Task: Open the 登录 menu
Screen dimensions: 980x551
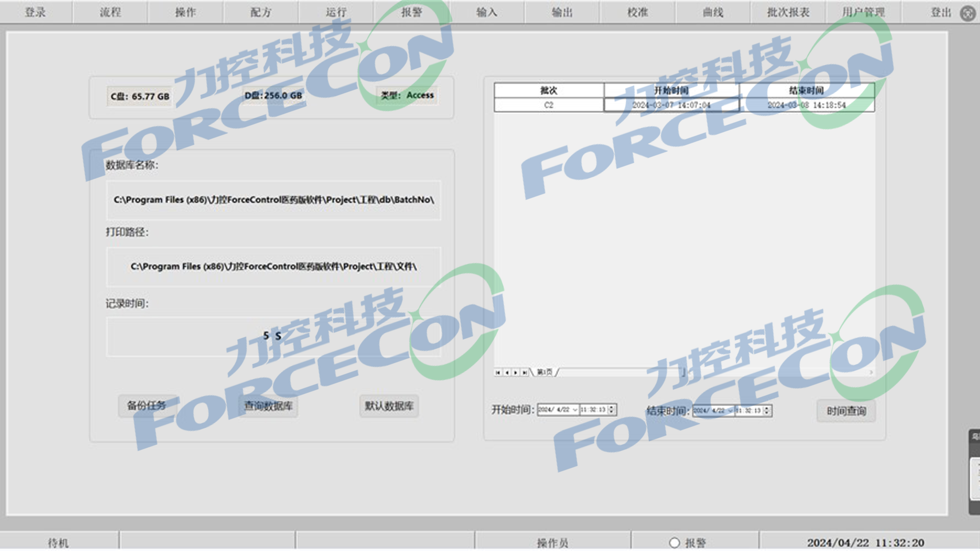Action: point(35,12)
